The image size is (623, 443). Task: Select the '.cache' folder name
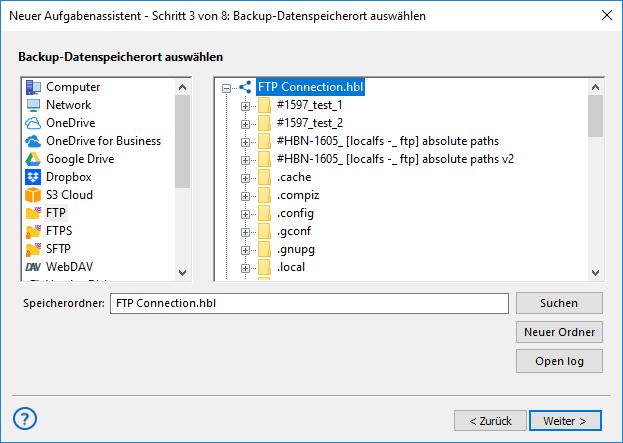[x=294, y=177]
